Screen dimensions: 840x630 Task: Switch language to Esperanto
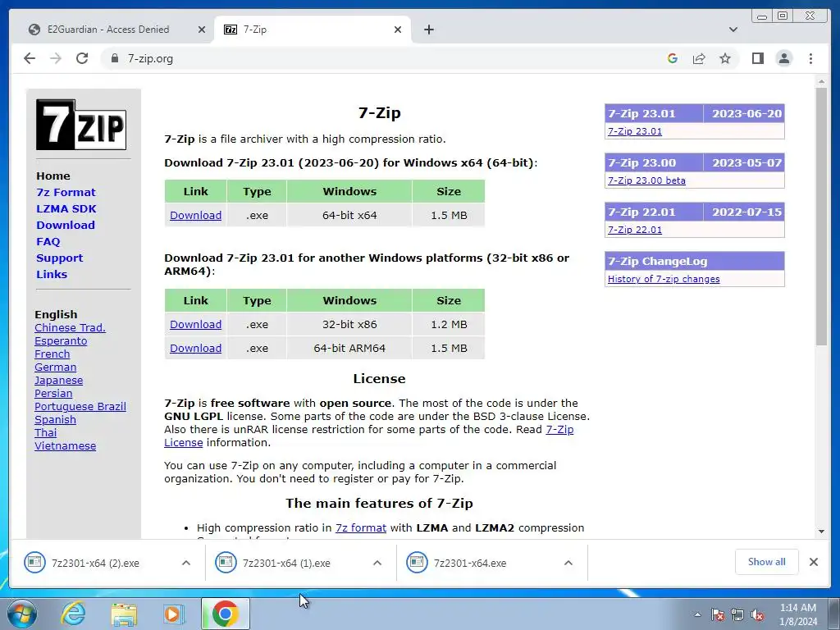pyautogui.click(x=61, y=340)
